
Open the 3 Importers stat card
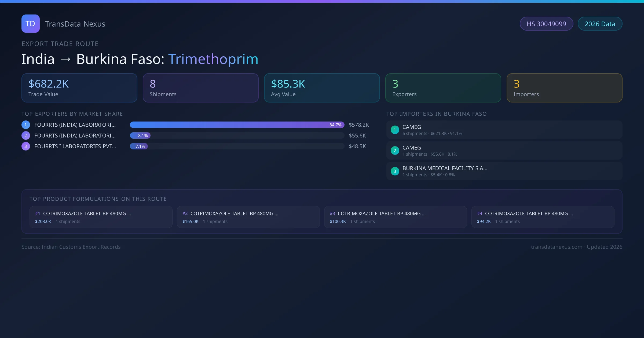point(564,88)
